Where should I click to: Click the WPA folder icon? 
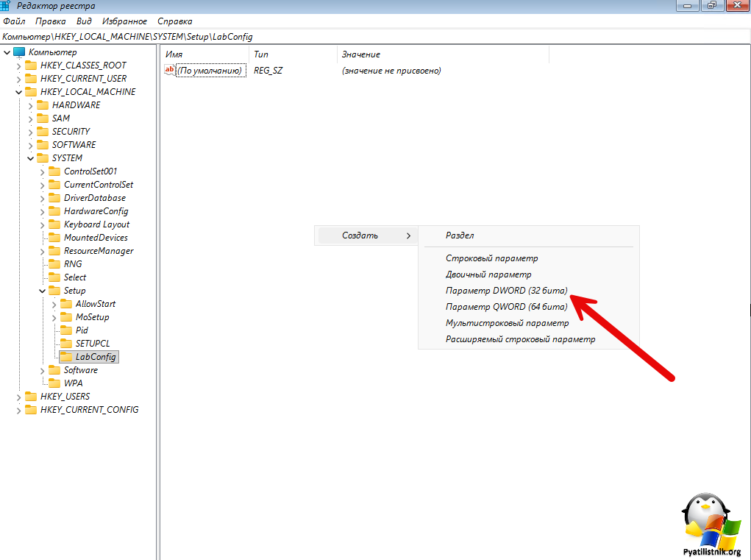[54, 383]
